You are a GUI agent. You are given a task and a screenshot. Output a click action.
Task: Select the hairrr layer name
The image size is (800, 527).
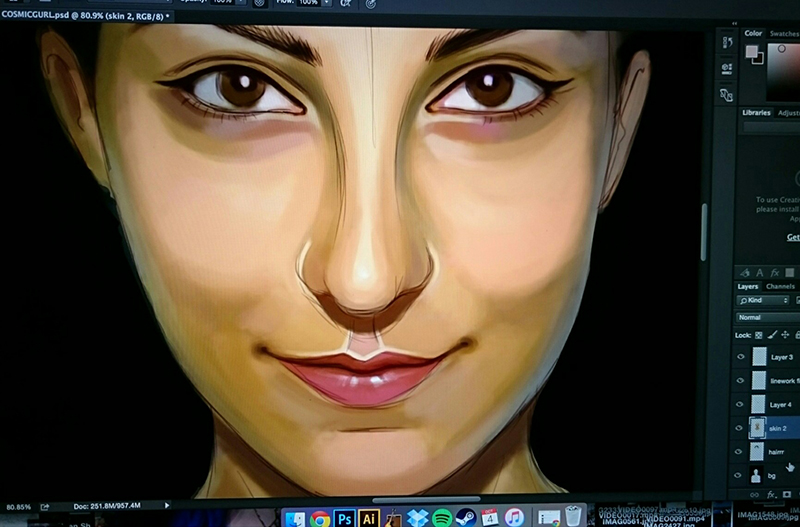pos(776,452)
